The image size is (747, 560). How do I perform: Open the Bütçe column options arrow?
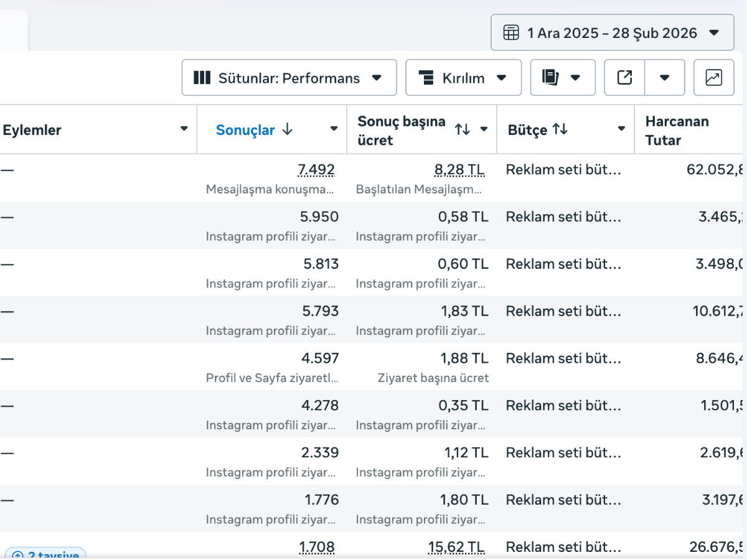[621, 129]
